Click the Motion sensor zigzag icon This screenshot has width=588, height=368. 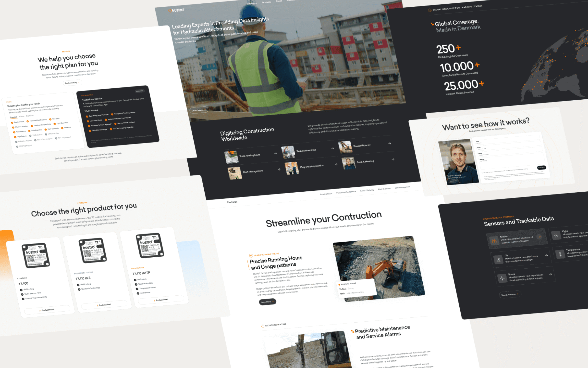coord(494,241)
